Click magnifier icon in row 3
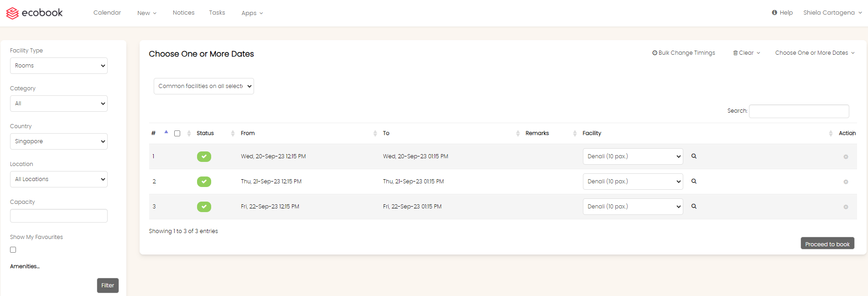 click(694, 206)
